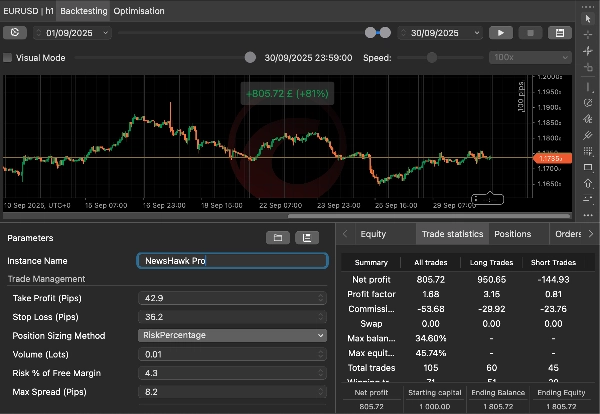This screenshot has height=414, width=600.
Task: Expand the 100x speed dropdown
Action: click(528, 58)
